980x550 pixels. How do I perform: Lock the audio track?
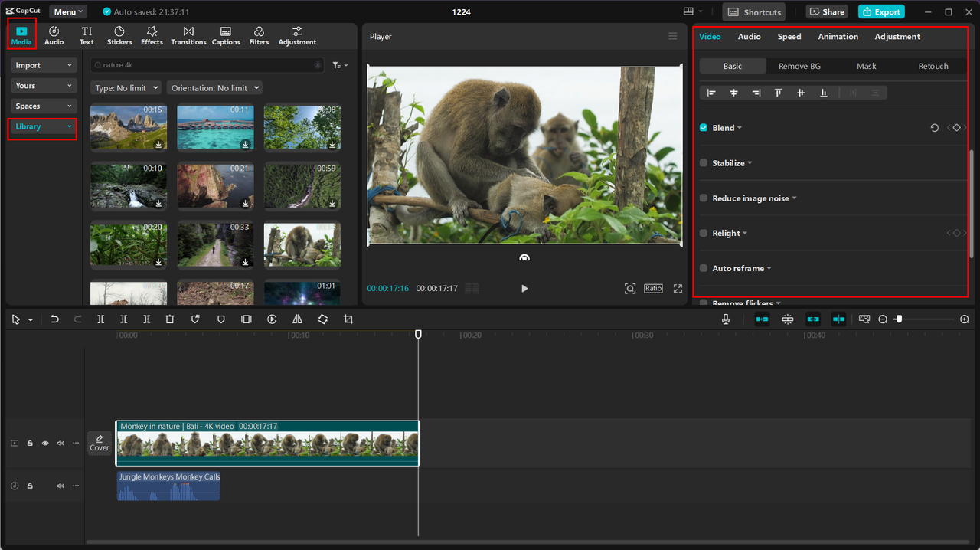30,486
